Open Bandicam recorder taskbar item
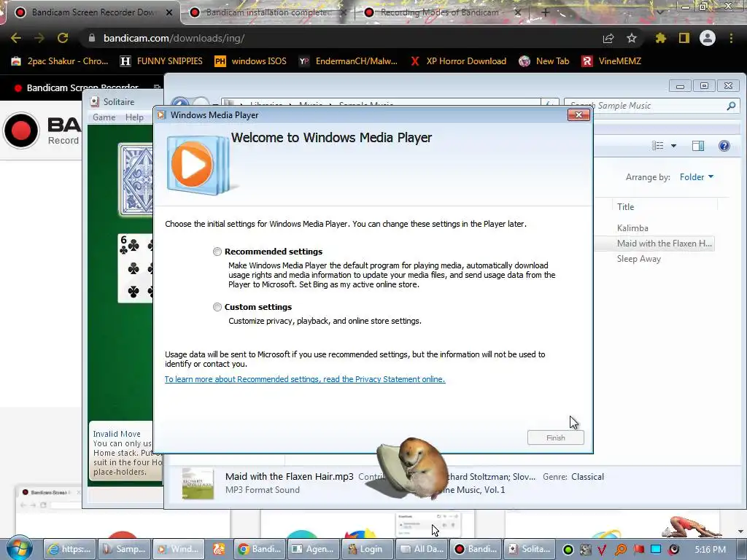Viewport: 747px width, 560px height. pos(476,549)
